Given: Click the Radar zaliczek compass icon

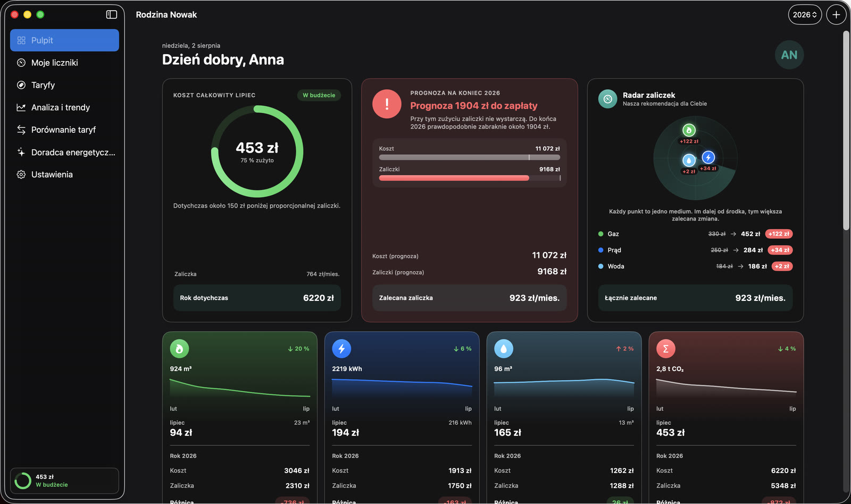Looking at the screenshot, I should 607,99.
